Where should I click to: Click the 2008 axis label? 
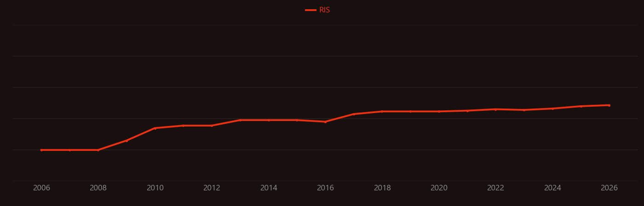click(x=98, y=188)
